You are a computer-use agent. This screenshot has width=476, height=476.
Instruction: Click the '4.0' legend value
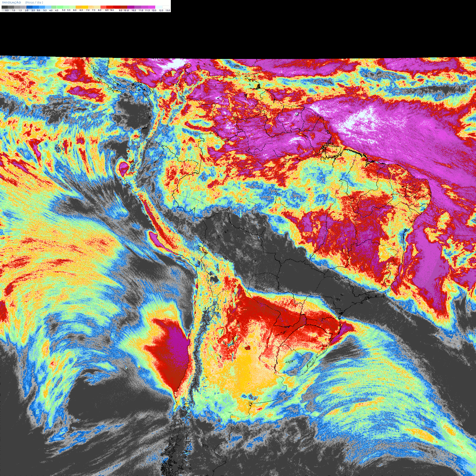pos(51,10)
